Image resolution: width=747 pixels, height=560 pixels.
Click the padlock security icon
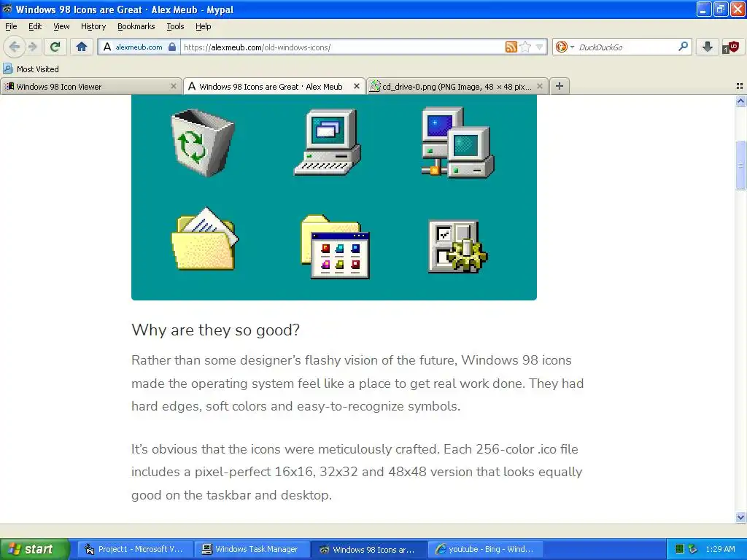tap(172, 47)
